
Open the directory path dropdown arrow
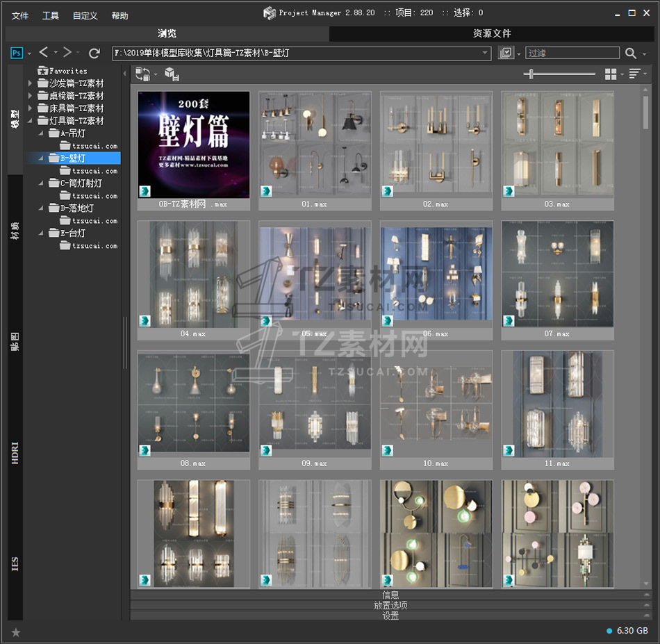tap(486, 53)
